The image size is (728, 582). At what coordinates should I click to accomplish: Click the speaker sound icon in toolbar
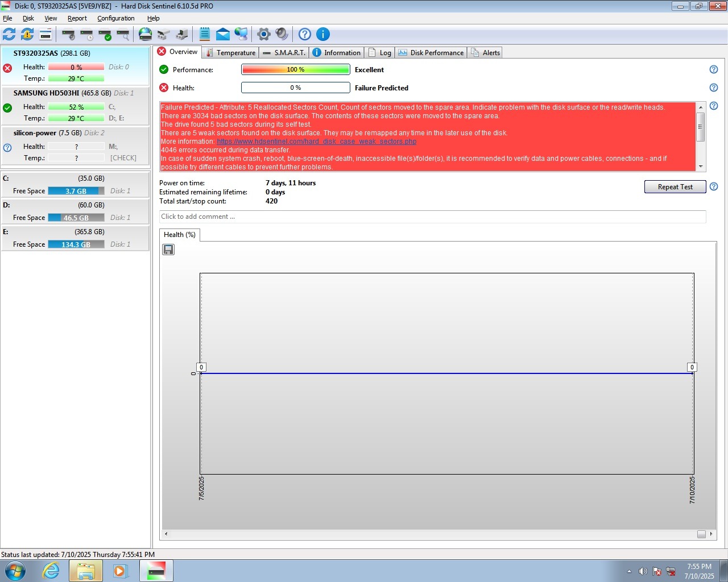282,34
